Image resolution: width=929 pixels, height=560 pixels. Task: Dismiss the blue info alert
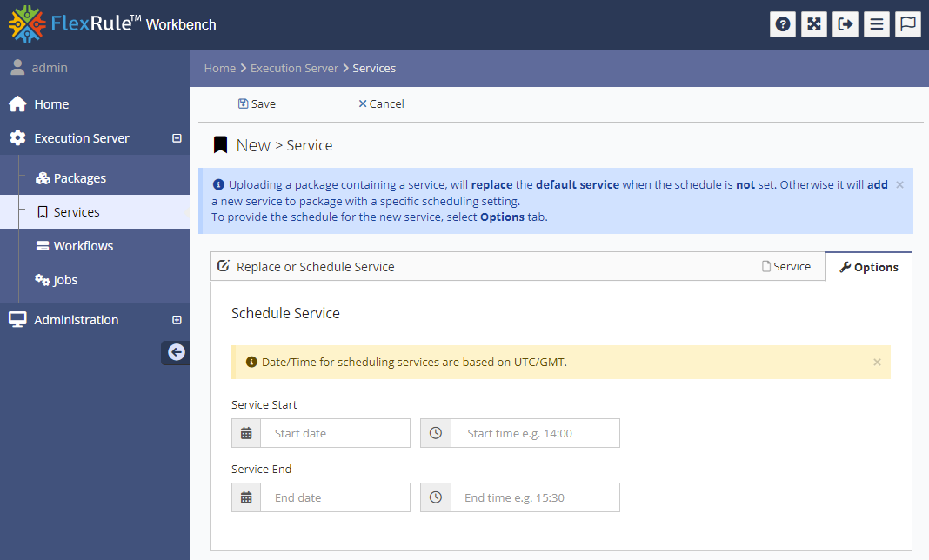[900, 185]
